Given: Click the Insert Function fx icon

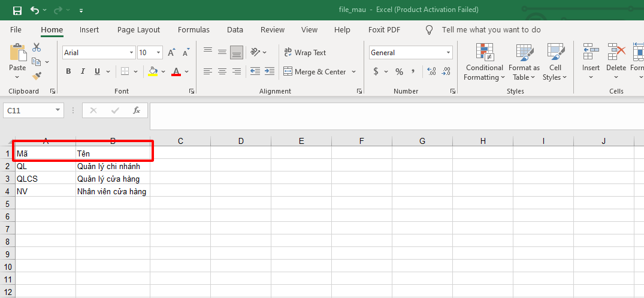Looking at the screenshot, I should [x=137, y=110].
